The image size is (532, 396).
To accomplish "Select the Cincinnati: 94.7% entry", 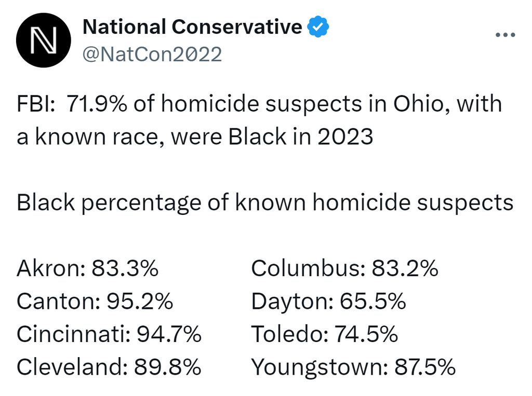I will click(109, 334).
